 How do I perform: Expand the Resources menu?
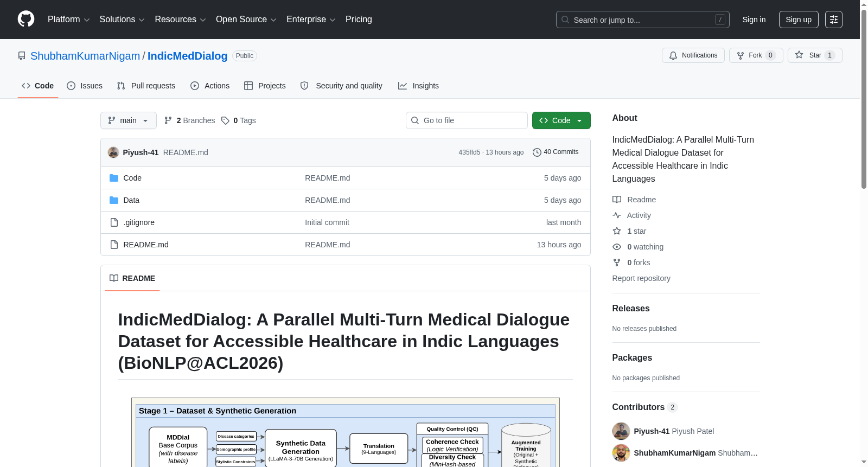180,20
